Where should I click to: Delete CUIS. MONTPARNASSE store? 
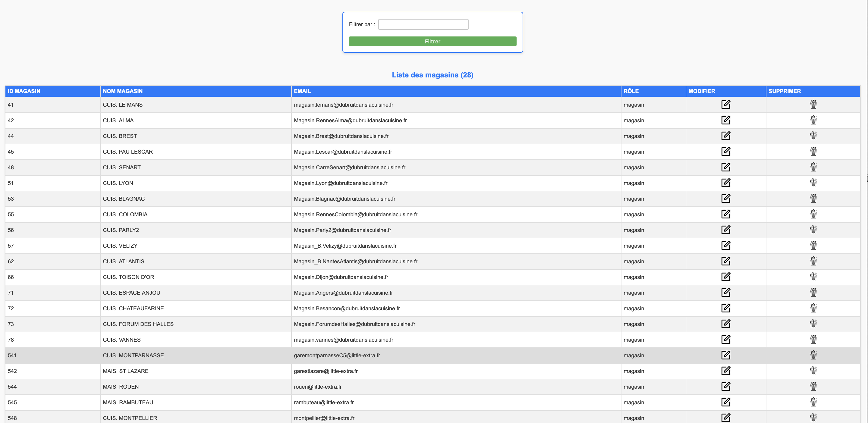coord(813,355)
